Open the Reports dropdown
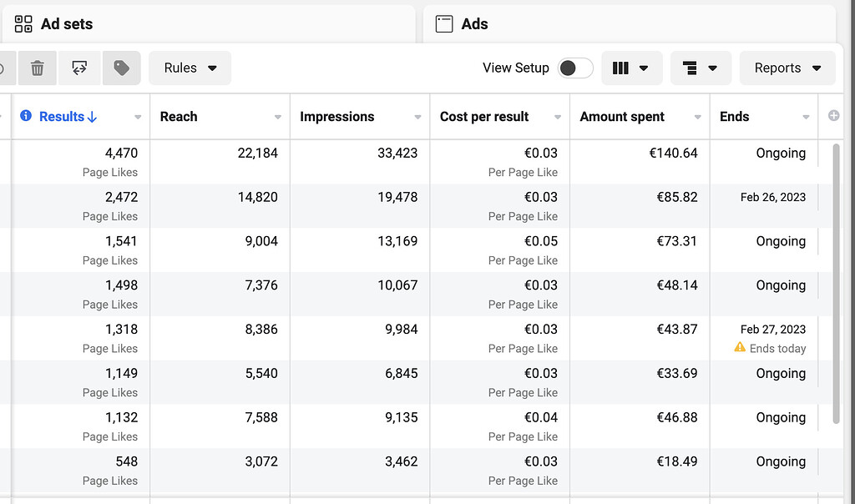 click(787, 68)
